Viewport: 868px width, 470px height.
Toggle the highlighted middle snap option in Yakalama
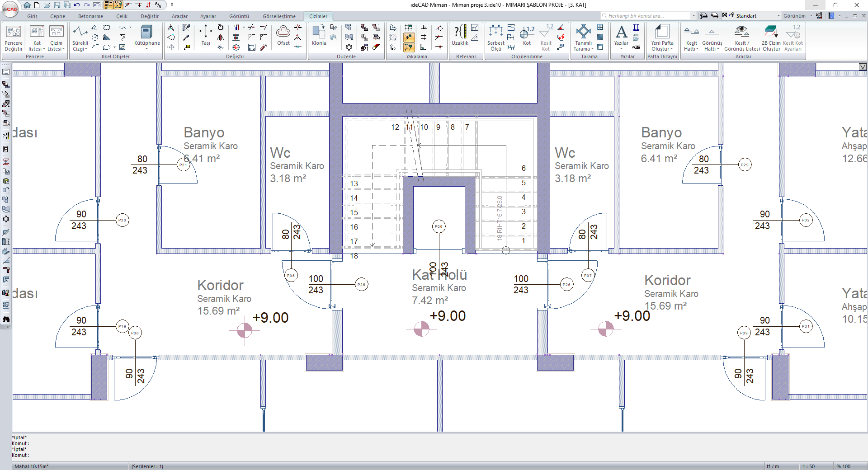(409, 38)
